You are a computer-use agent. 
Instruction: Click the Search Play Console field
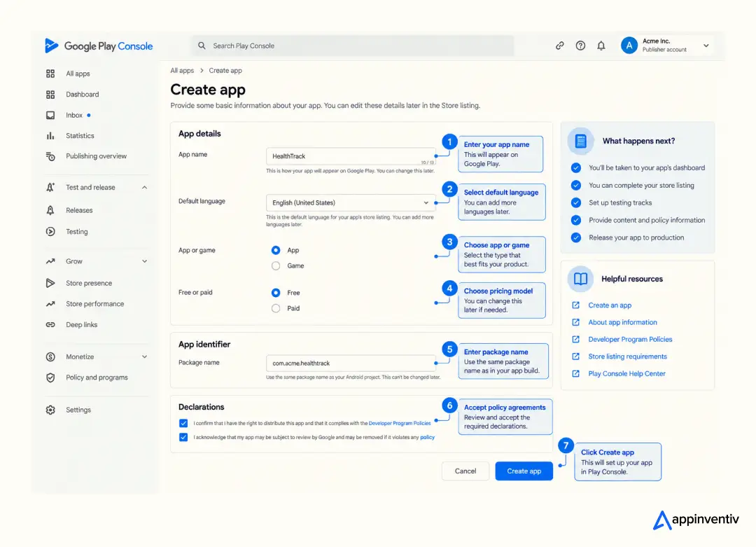click(352, 46)
